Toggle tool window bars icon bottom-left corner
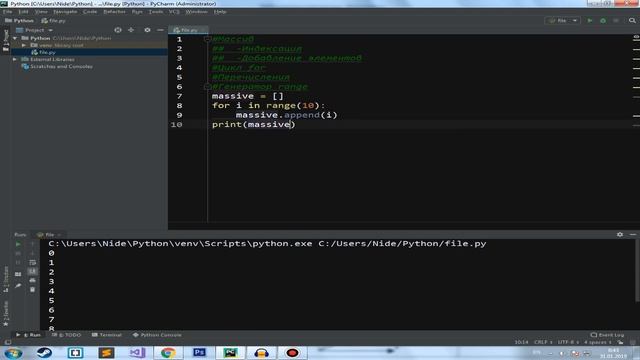 (x=8, y=342)
